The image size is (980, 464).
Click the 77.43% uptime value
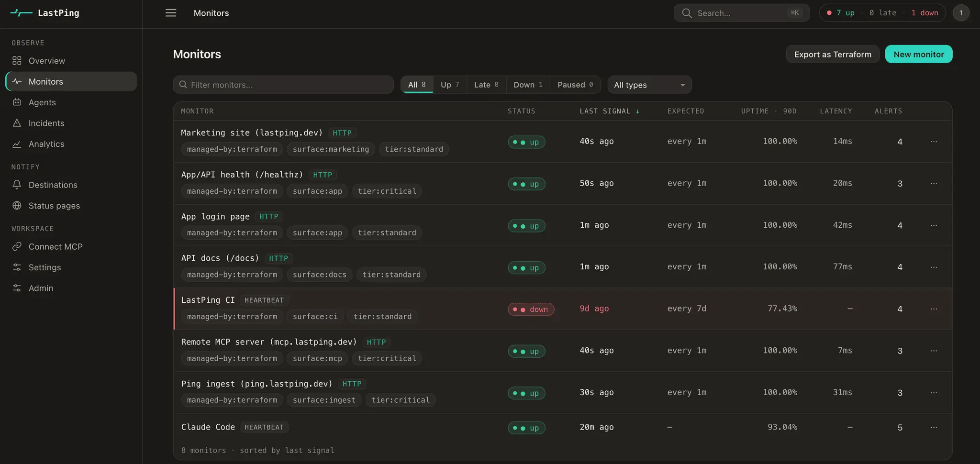click(782, 309)
